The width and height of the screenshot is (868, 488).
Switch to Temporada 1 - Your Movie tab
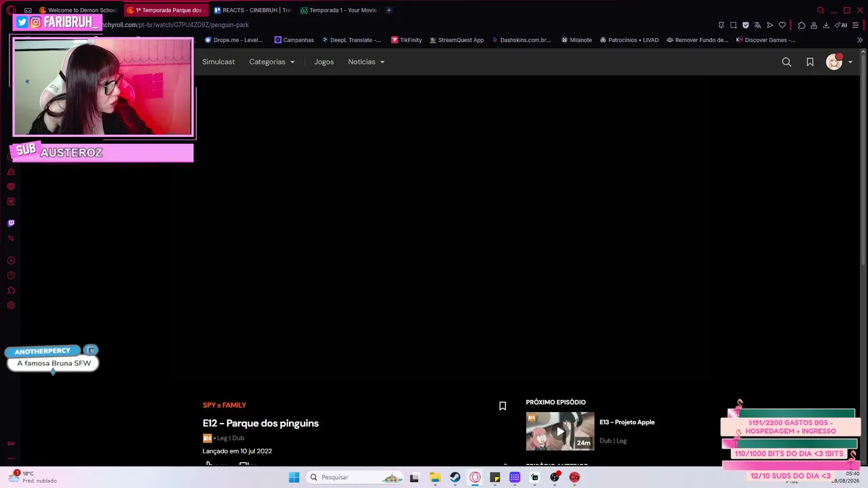coord(338,10)
